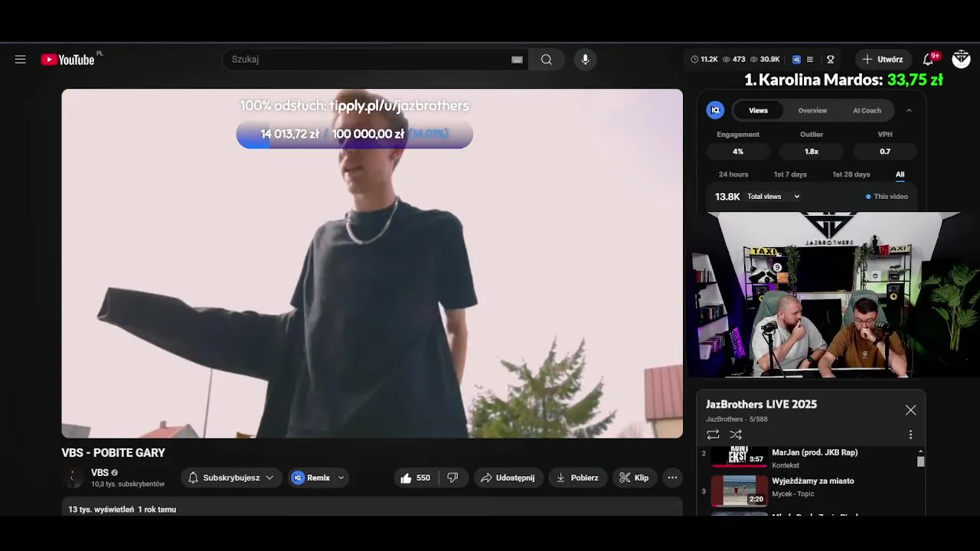
Task: Open more actions ellipsis under video
Action: click(672, 478)
